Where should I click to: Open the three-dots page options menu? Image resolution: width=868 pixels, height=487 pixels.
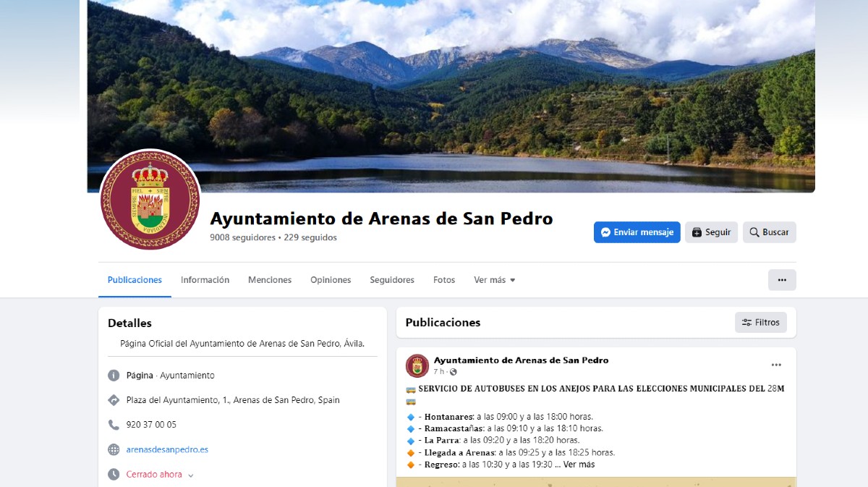782,280
